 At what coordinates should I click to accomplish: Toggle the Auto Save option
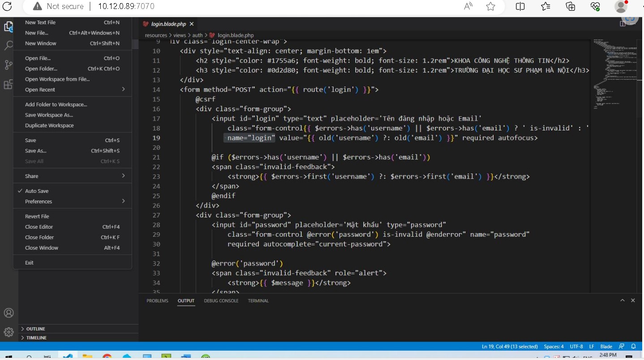pos(37,191)
